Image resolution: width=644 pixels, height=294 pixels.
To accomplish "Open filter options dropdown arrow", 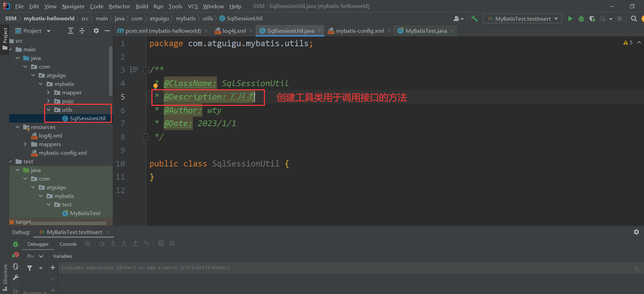I will 41,268.
